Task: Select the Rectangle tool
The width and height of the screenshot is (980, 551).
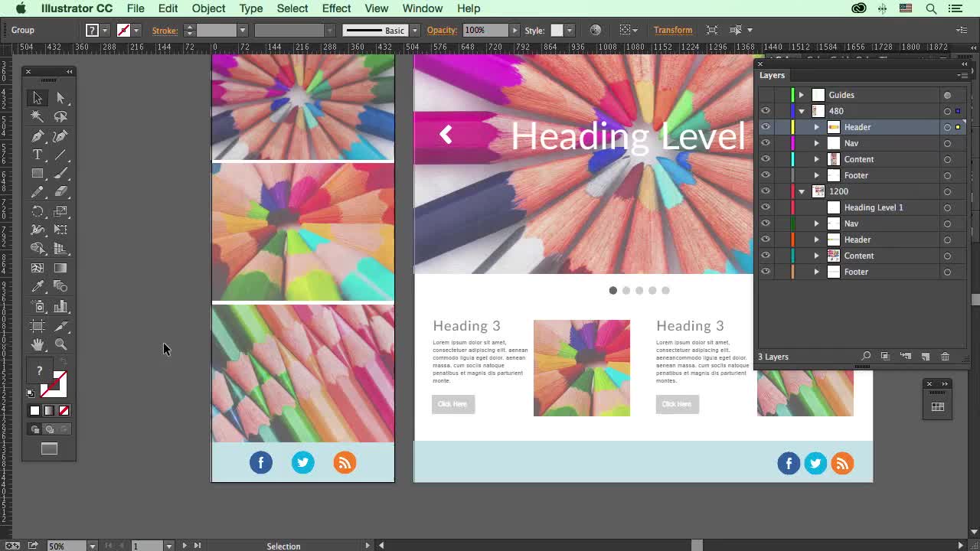Action: pyautogui.click(x=38, y=174)
